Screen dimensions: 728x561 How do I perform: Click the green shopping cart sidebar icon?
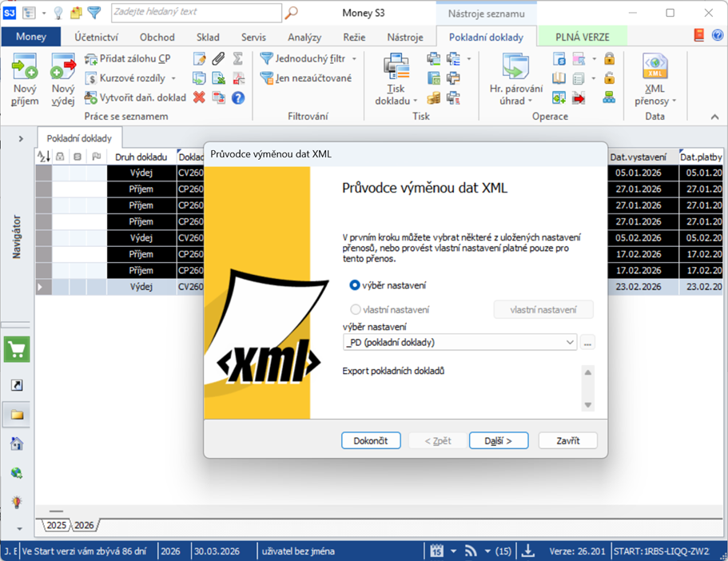(17, 349)
